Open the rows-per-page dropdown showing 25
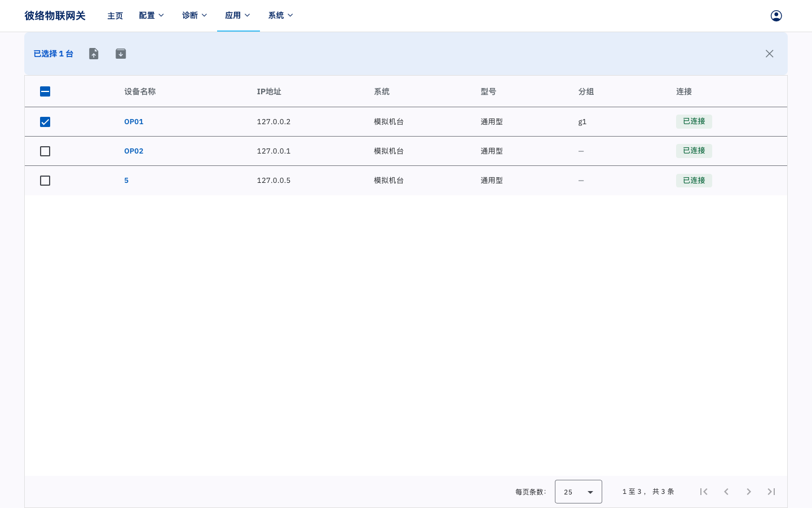This screenshot has width=812, height=508. (578, 492)
